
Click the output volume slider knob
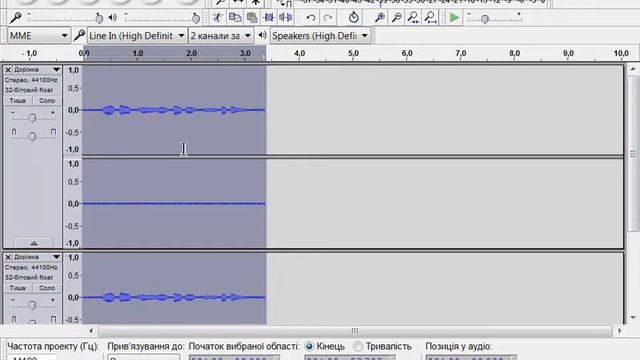pyautogui.click(x=196, y=18)
